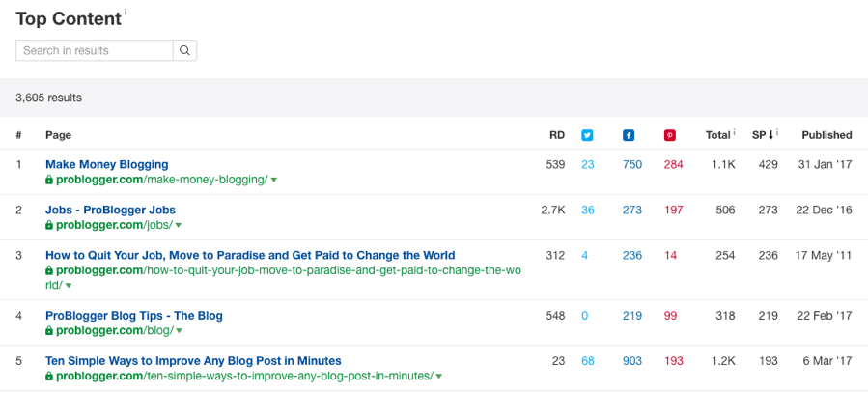Viewport: 868px width, 393px height.
Task: Click the Pinterest column header icon
Action: pos(670,135)
